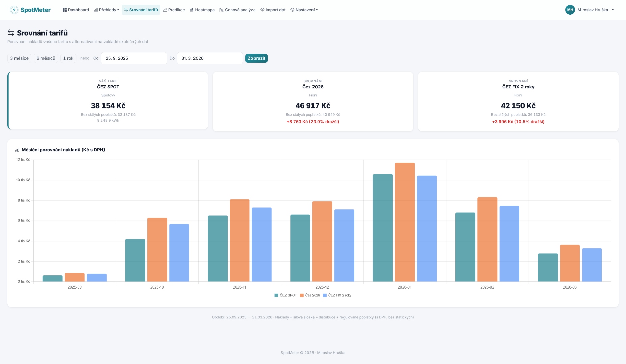This screenshot has width=626, height=364.
Task: Click the Srovnání tarifů nav tab
Action: pyautogui.click(x=141, y=10)
